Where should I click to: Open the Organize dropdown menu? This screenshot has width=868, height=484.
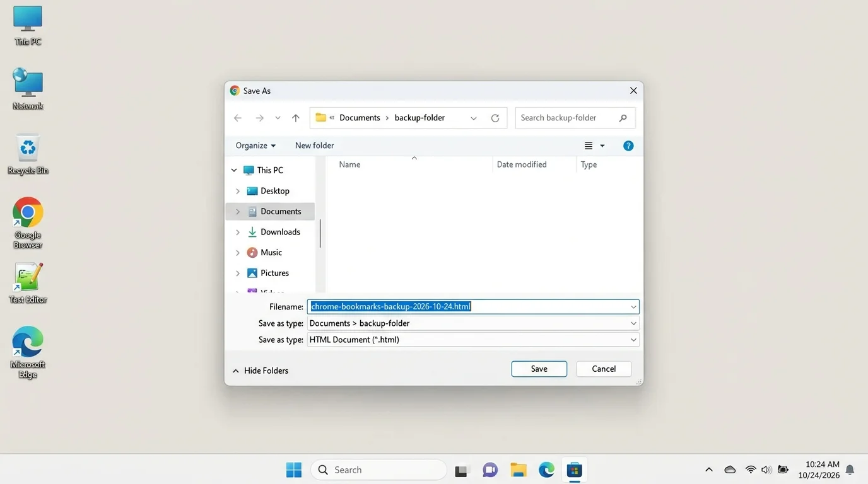(x=255, y=146)
